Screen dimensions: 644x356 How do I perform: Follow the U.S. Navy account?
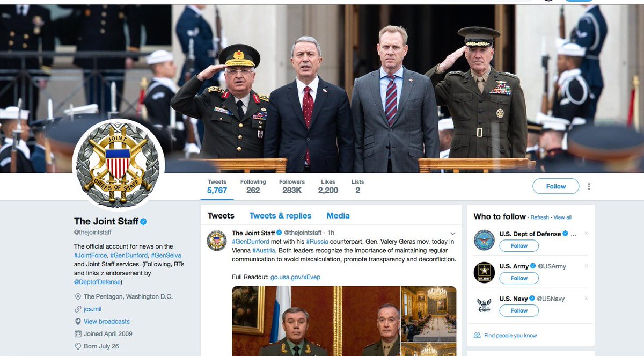(x=519, y=310)
